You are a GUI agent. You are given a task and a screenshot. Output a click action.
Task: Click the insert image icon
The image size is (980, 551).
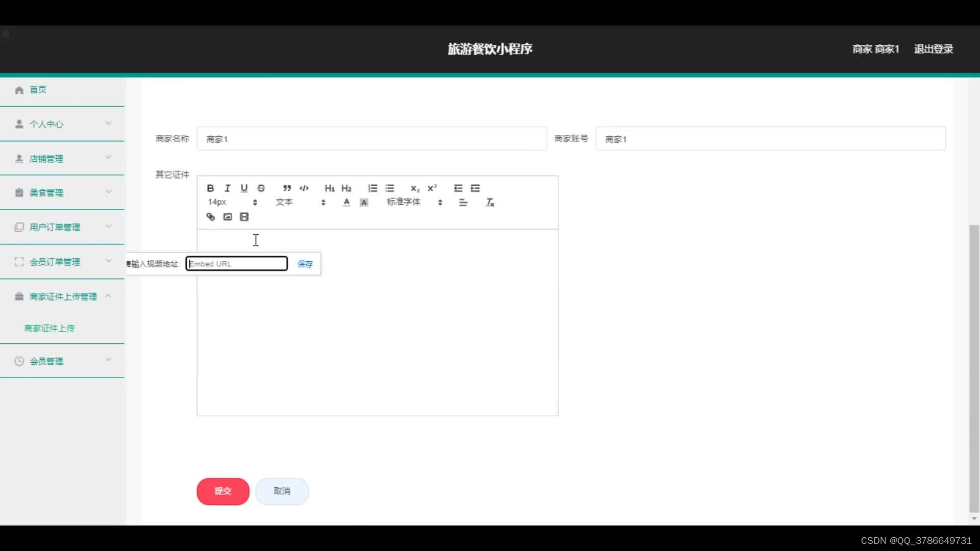tap(227, 217)
